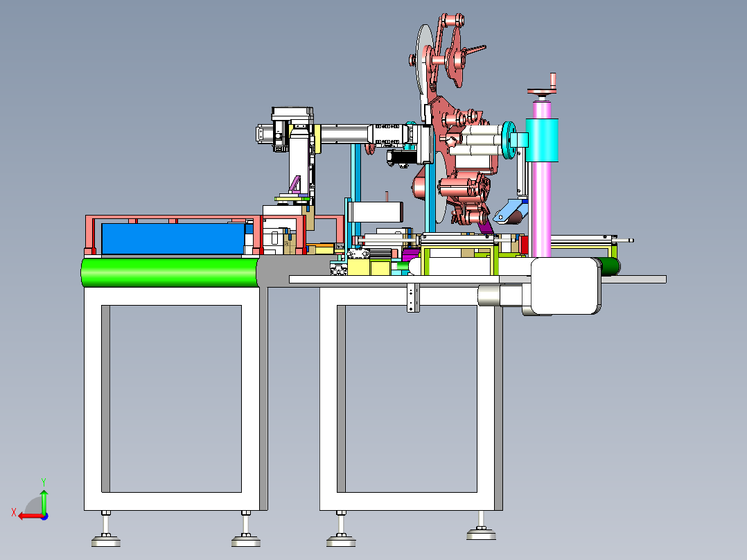Image resolution: width=747 pixels, height=560 pixels.
Task: Select the white label reel disc
Action: [x=424, y=71]
